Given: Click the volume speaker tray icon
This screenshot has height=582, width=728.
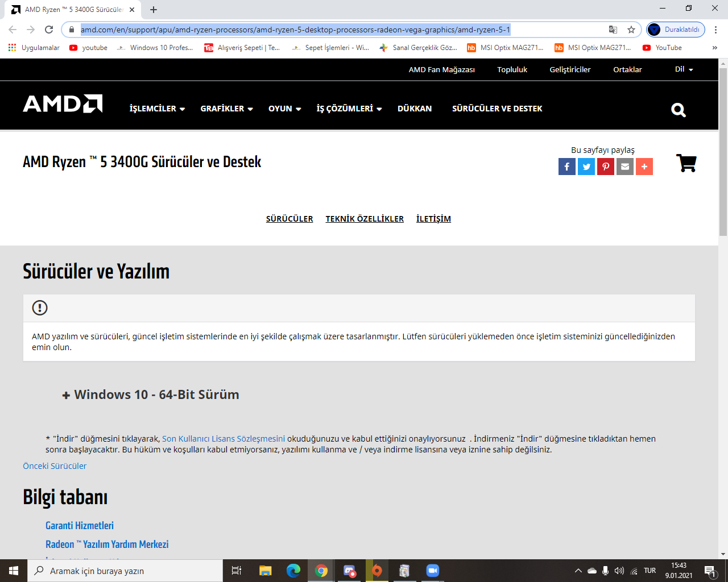Looking at the screenshot, I should pyautogui.click(x=619, y=571).
